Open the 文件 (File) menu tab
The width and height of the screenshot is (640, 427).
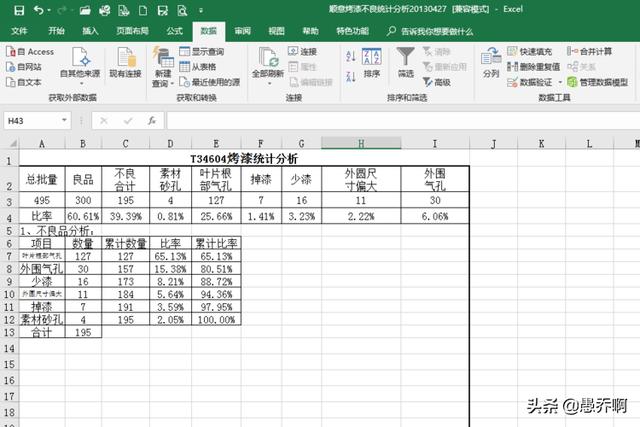tap(19, 31)
